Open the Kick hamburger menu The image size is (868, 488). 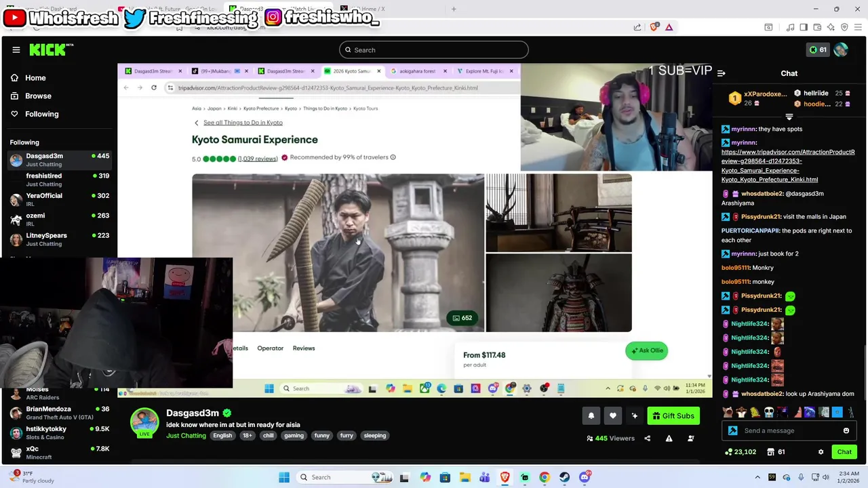click(16, 49)
